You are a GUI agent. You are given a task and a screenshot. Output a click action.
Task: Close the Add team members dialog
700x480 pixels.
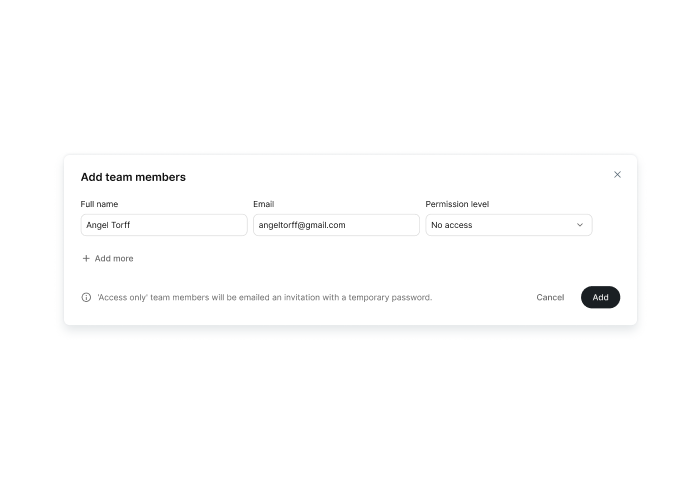(x=617, y=175)
